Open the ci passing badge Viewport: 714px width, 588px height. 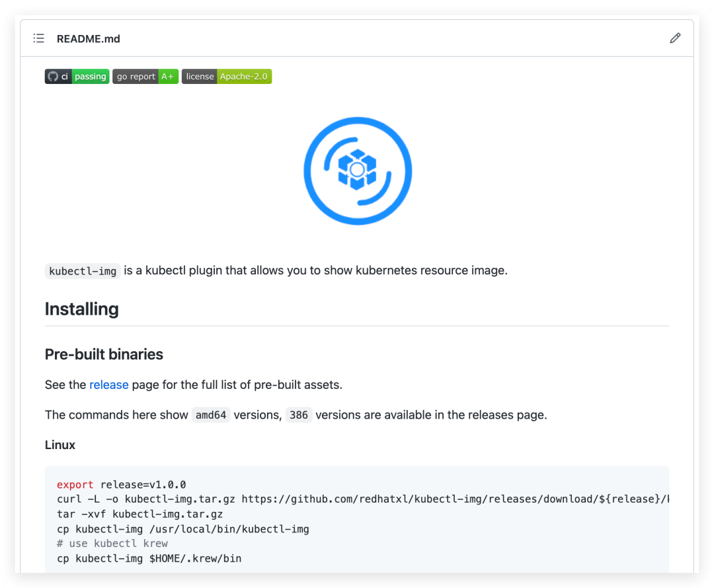click(x=77, y=77)
